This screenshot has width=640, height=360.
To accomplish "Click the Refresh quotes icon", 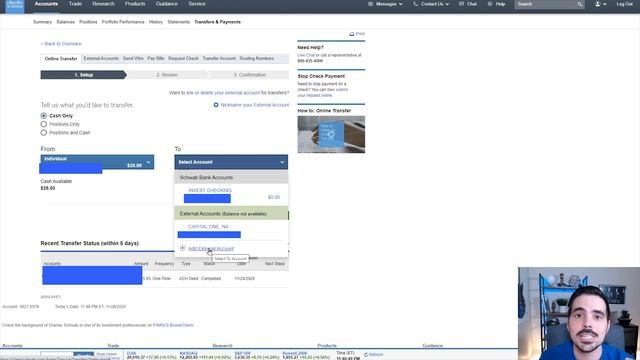I will 366,355.
